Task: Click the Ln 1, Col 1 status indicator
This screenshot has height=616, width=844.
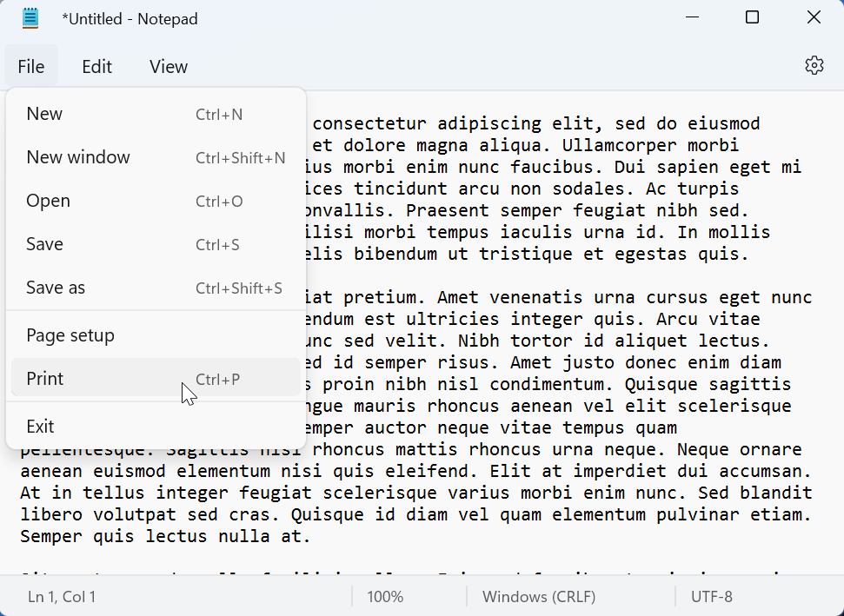Action: point(62,597)
